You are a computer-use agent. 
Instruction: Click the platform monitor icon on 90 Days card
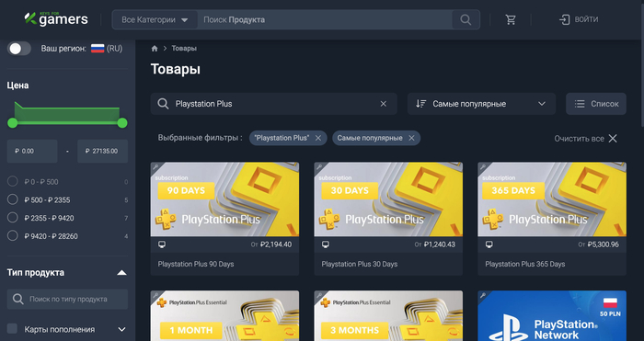point(162,244)
